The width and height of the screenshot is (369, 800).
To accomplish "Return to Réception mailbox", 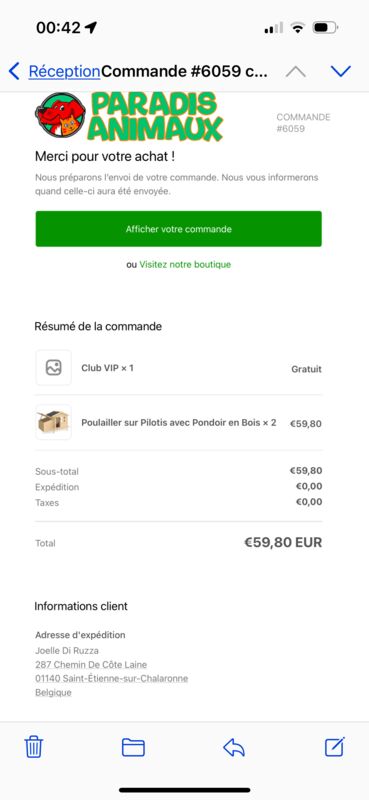I will coord(64,71).
